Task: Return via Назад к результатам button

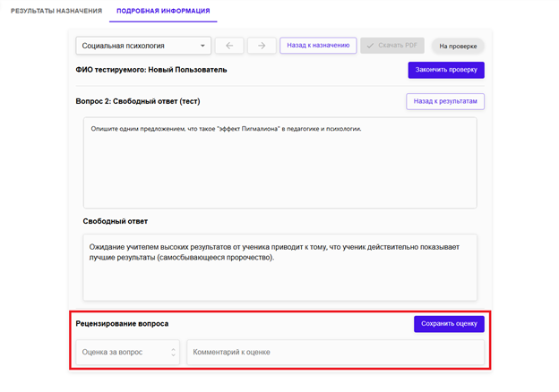Action: [445, 101]
